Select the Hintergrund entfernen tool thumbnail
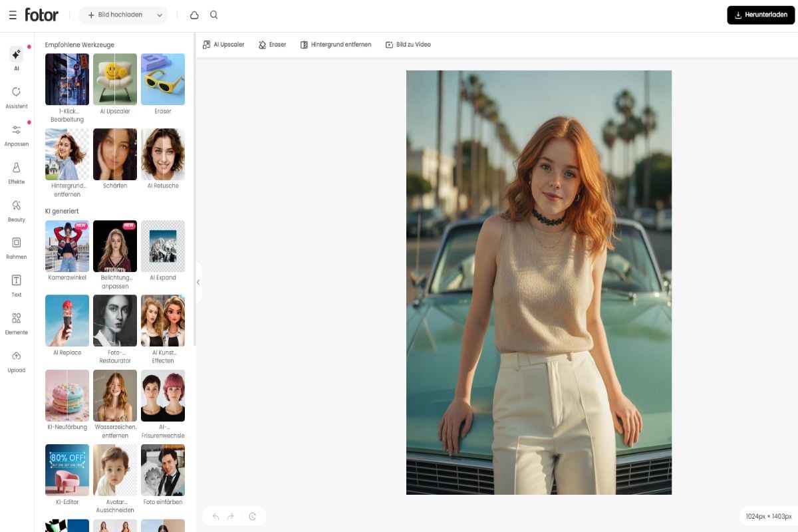The height and width of the screenshot is (532, 798). 67,154
